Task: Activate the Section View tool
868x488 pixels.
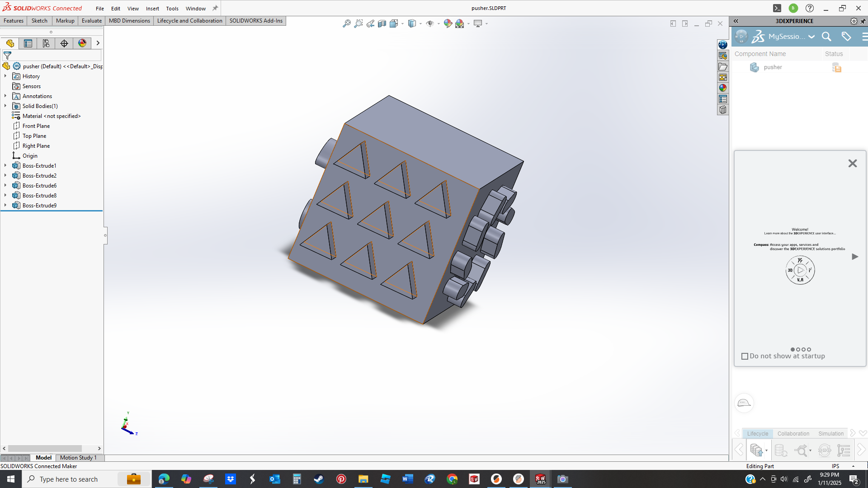Action: (382, 23)
